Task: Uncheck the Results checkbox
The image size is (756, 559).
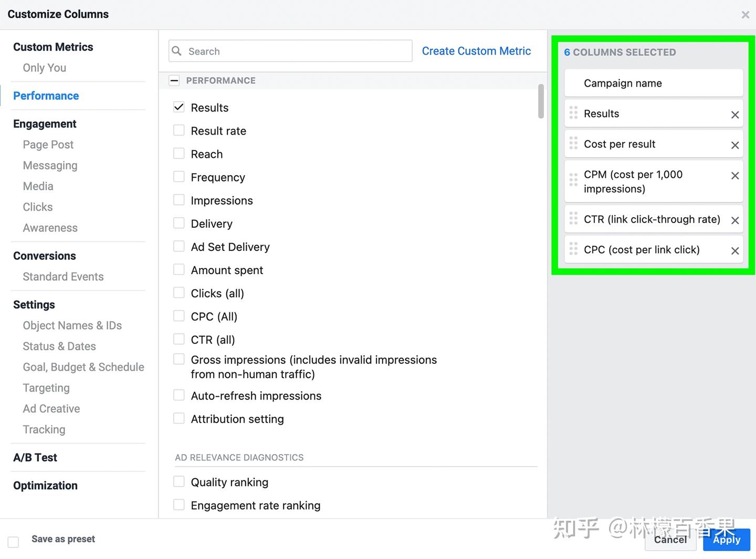Action: 179,107
